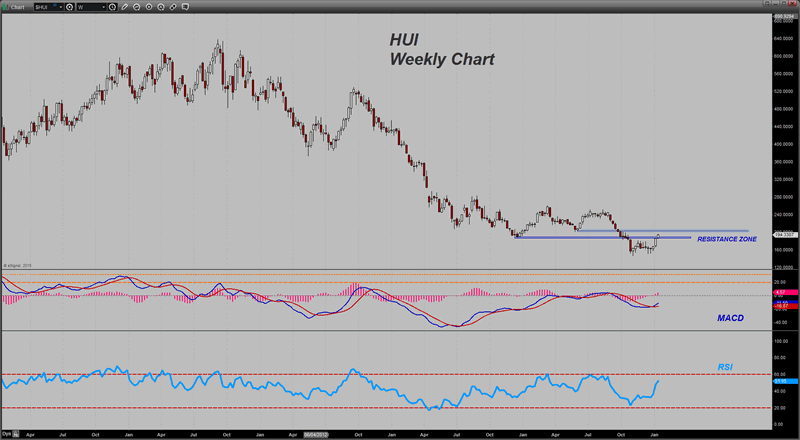800x440 pixels.
Task: Click the Chart title label
Action: pyautogui.click(x=17, y=7)
